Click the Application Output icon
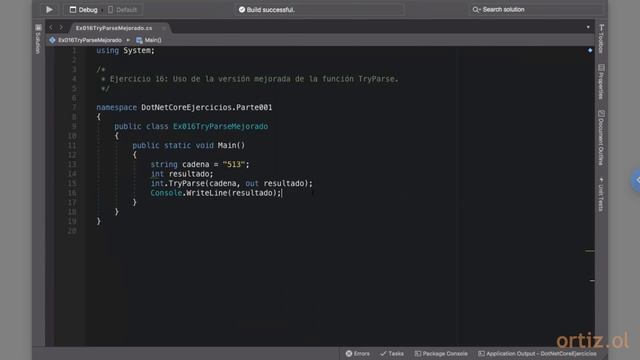 481,353
